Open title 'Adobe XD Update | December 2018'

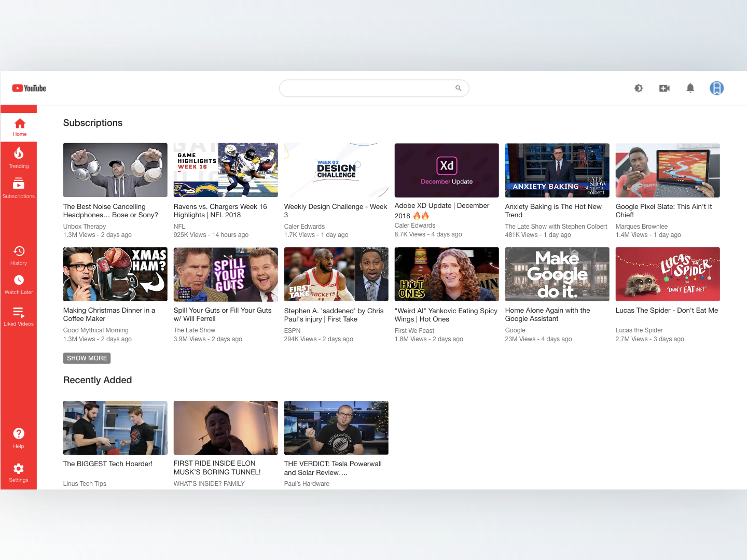pyautogui.click(x=442, y=211)
